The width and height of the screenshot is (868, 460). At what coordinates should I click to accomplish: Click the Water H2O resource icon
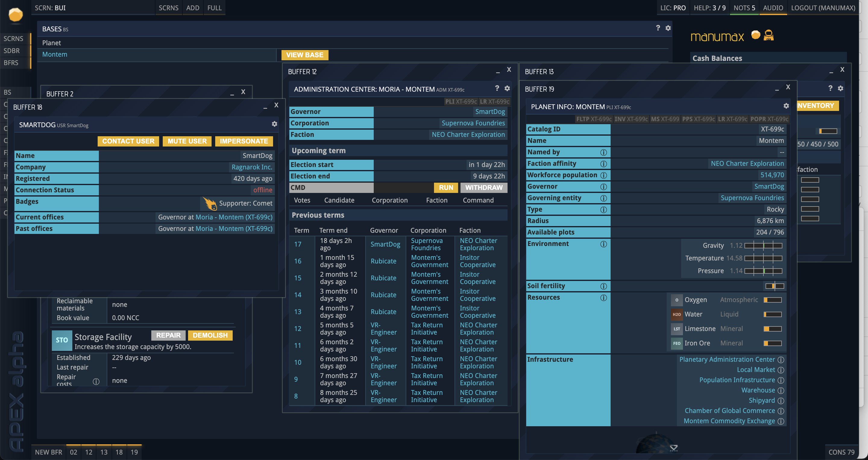click(677, 314)
